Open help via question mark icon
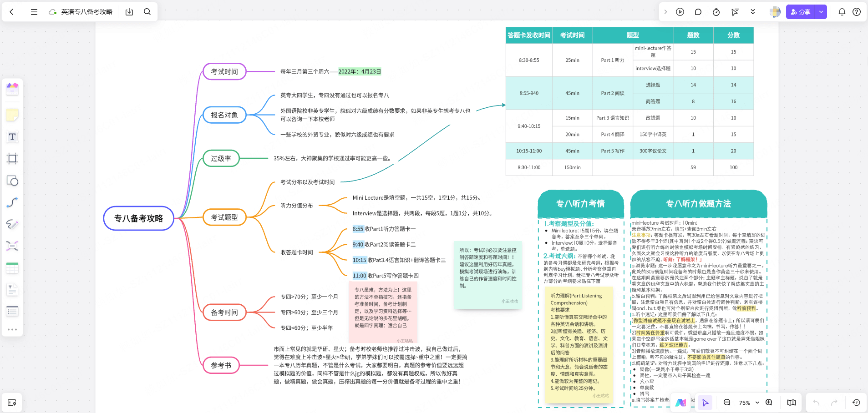Viewport: 868px width, 413px height. [x=857, y=12]
